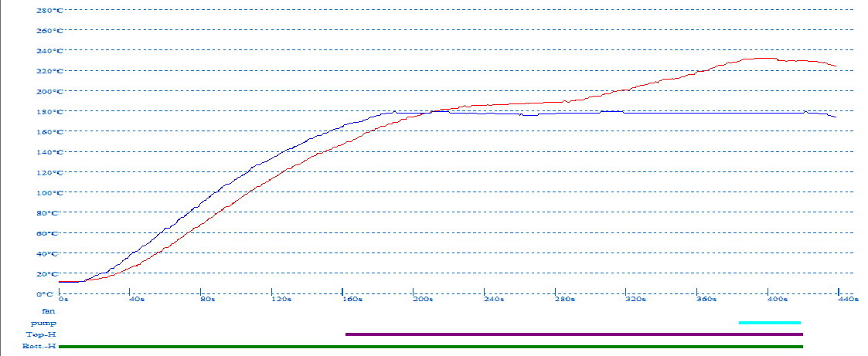Click the 440s tick on time axis
868x356 pixels.
[x=849, y=299]
